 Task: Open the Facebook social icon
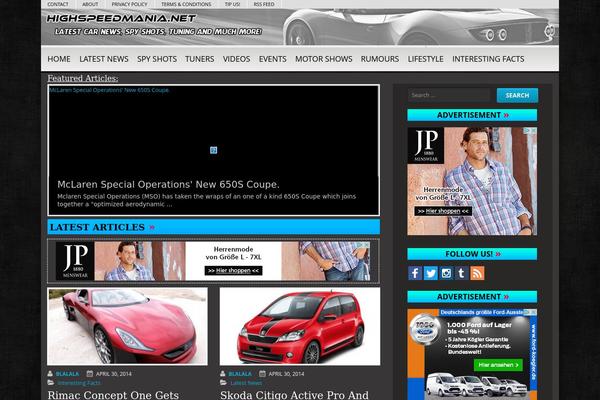coord(415,273)
